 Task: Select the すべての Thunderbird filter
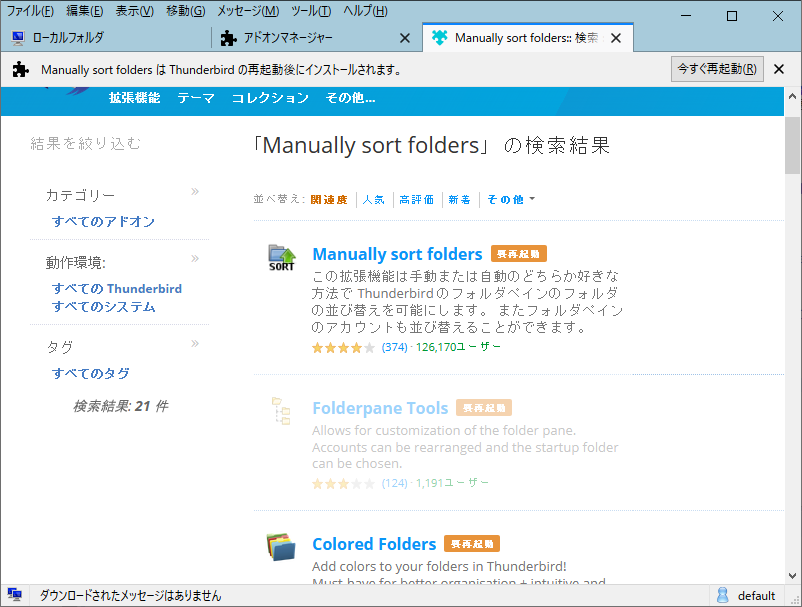pyautogui.click(x=117, y=288)
